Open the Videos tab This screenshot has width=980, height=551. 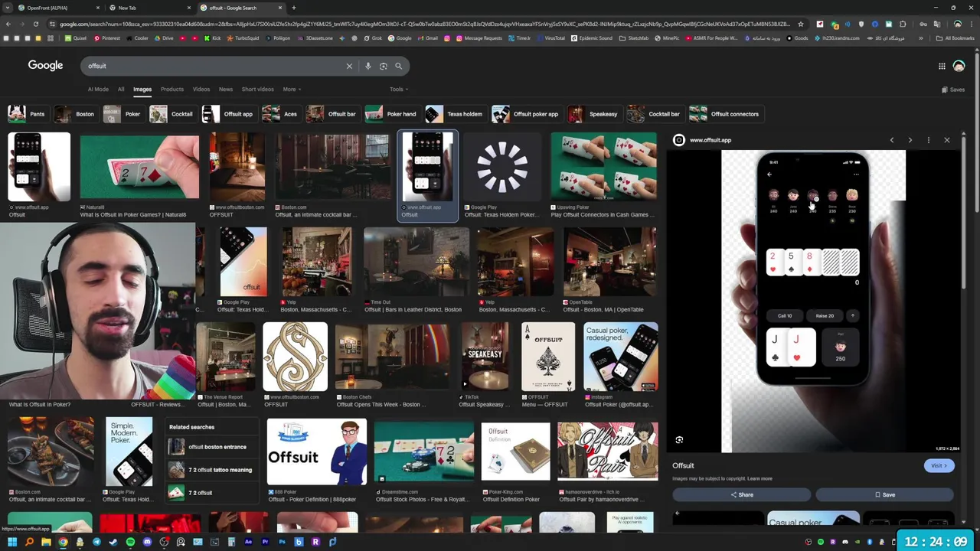pos(201,90)
